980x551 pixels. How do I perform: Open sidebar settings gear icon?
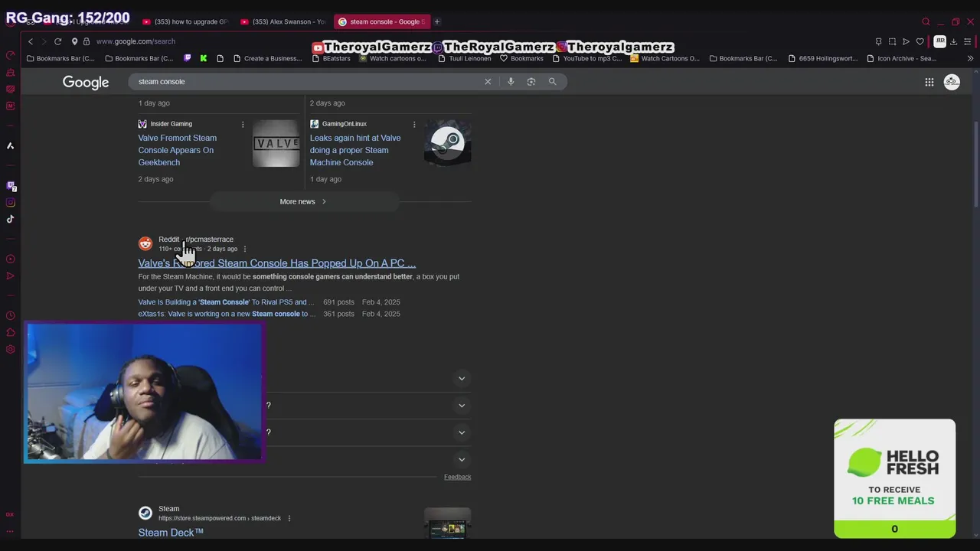[x=10, y=350]
